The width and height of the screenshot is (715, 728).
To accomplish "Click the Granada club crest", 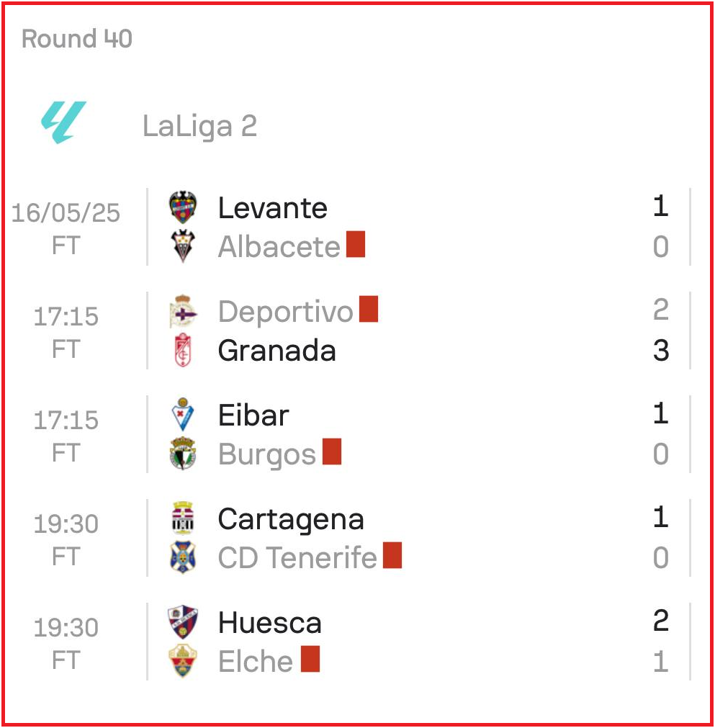I will pos(183,350).
